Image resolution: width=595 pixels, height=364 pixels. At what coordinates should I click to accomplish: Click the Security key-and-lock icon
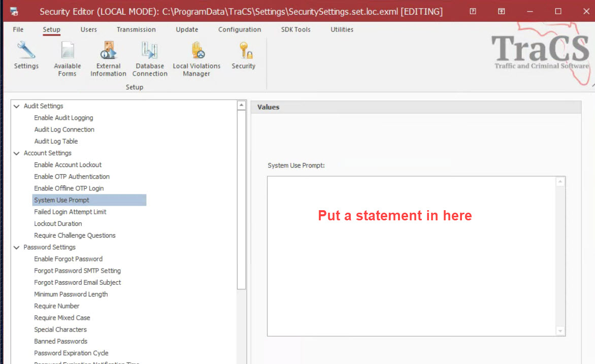point(243,51)
